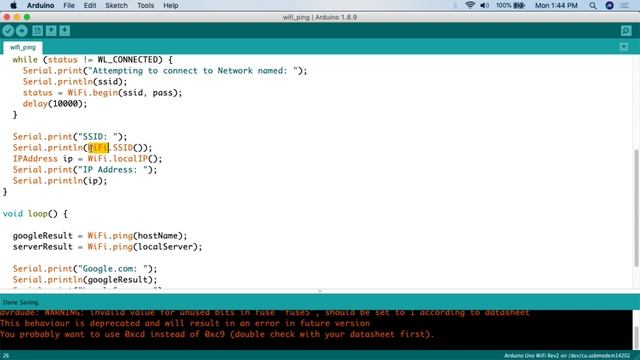Click the console line about using 0xcd instead
The height and width of the screenshot is (360, 640).
click(217, 334)
